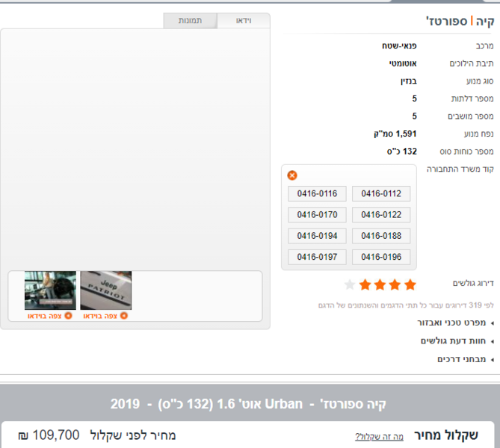Click צפה בוידאו under the Jeep Patriot thumbnail
The height and width of the screenshot is (448, 500).
100,316
